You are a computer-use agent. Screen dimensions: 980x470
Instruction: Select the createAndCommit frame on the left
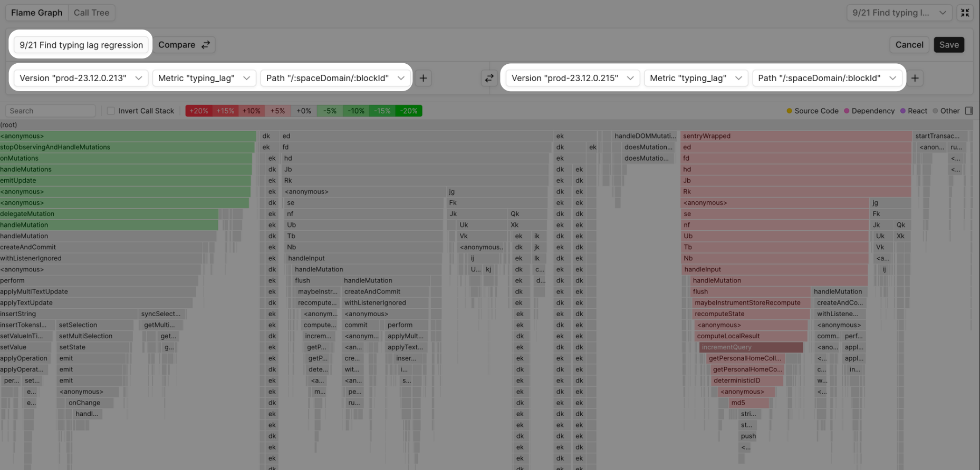click(x=101, y=247)
